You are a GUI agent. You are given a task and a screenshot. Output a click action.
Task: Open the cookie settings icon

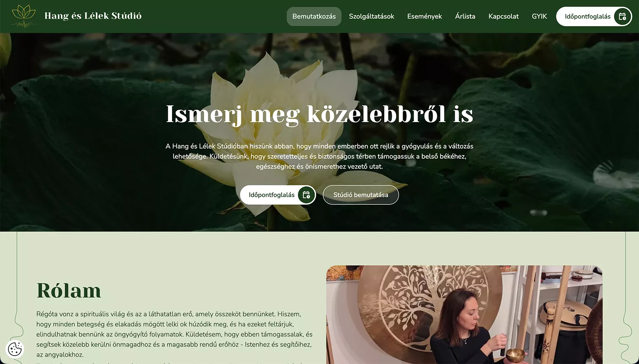[15, 349]
